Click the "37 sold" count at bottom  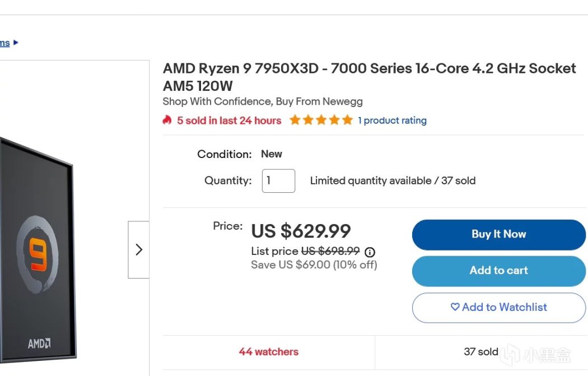(480, 352)
